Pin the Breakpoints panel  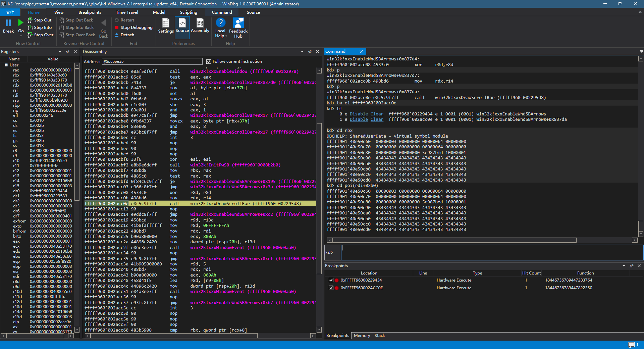(632, 266)
